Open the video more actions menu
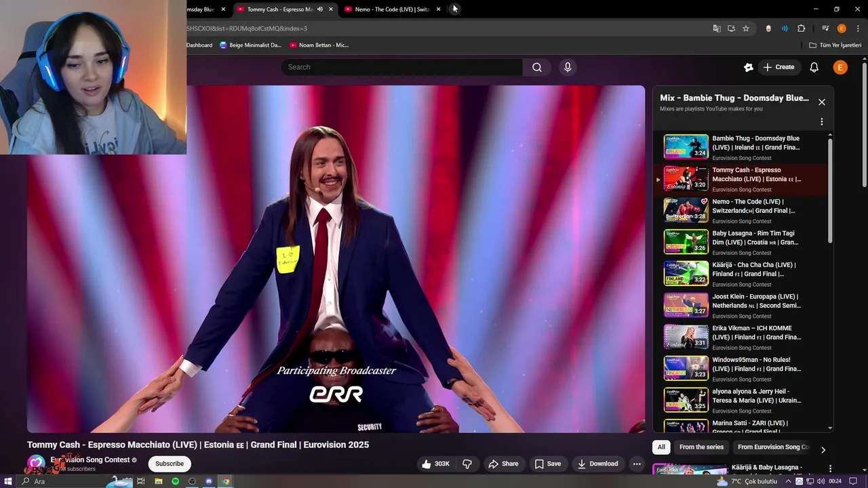Viewport: 868px width, 488px height. point(636,464)
